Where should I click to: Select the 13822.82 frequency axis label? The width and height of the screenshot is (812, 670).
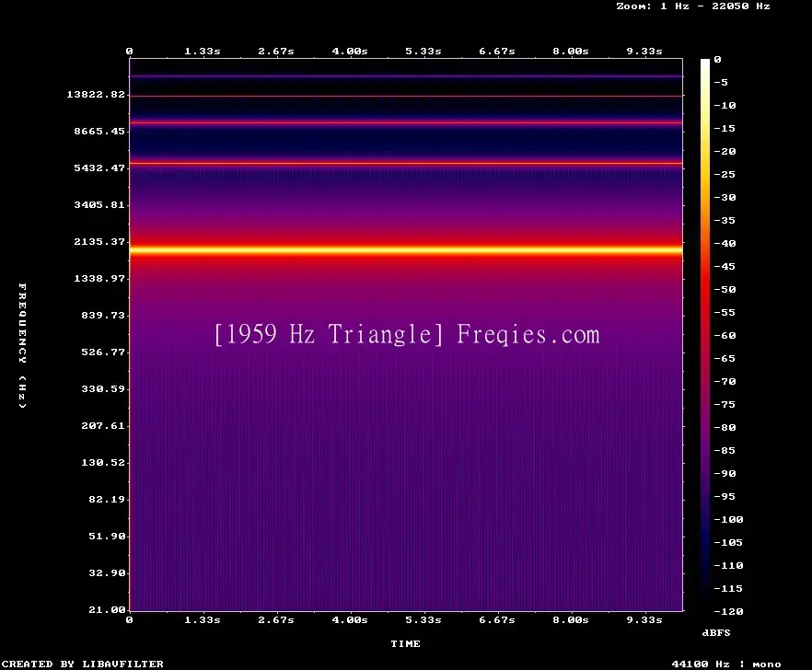[96, 94]
